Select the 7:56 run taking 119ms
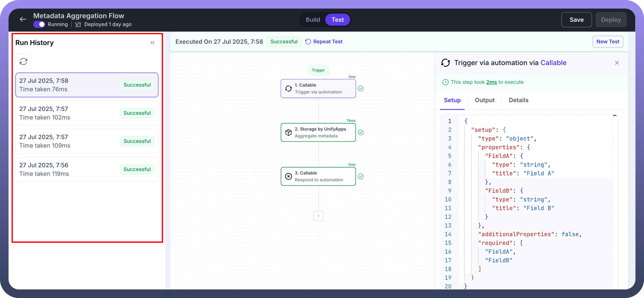 (86, 169)
